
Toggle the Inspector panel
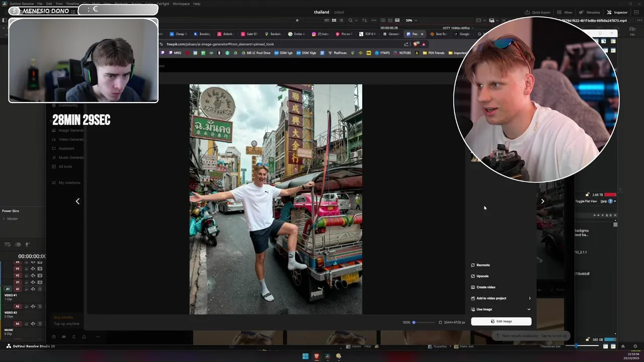pos(617,12)
